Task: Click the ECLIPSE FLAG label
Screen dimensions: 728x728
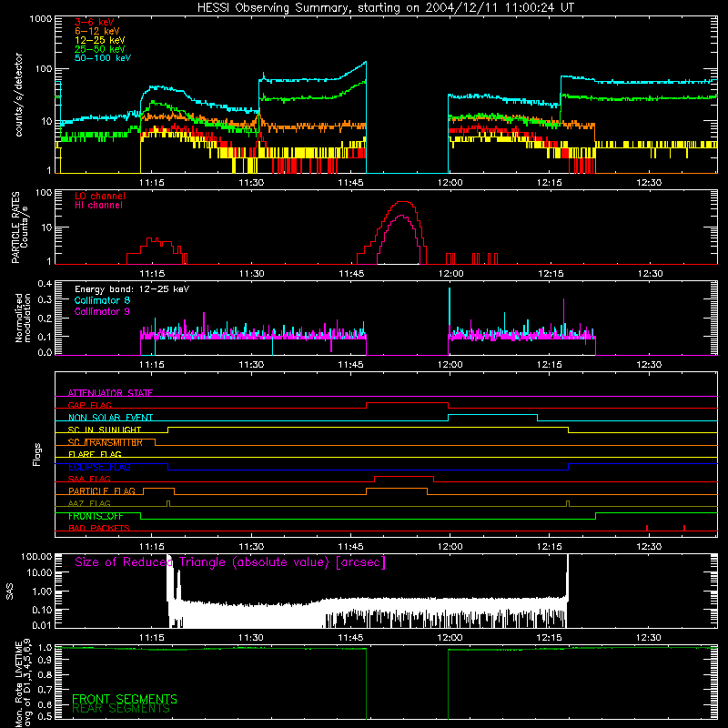Action: pyautogui.click(x=99, y=467)
